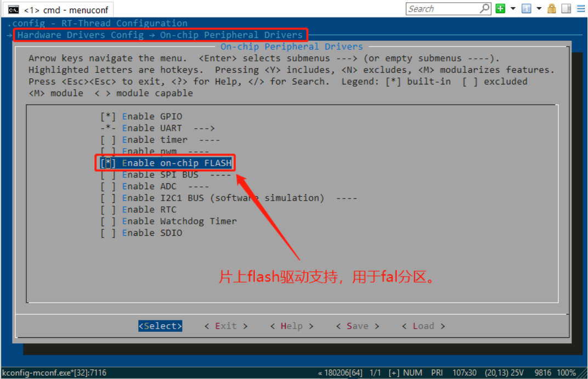Click On-chip Peripheral Drivers breadcrumb text
588x379 pixels.
[231, 35]
